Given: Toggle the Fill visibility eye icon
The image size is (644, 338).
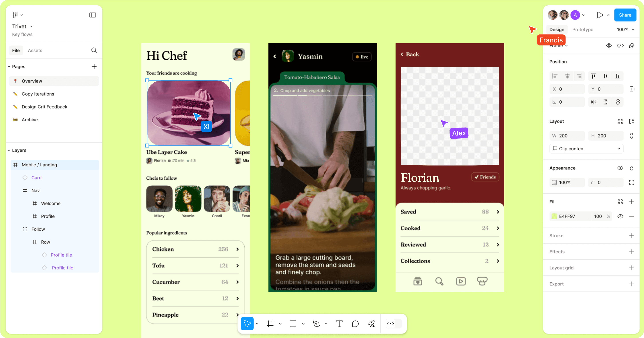Looking at the screenshot, I should click(620, 216).
